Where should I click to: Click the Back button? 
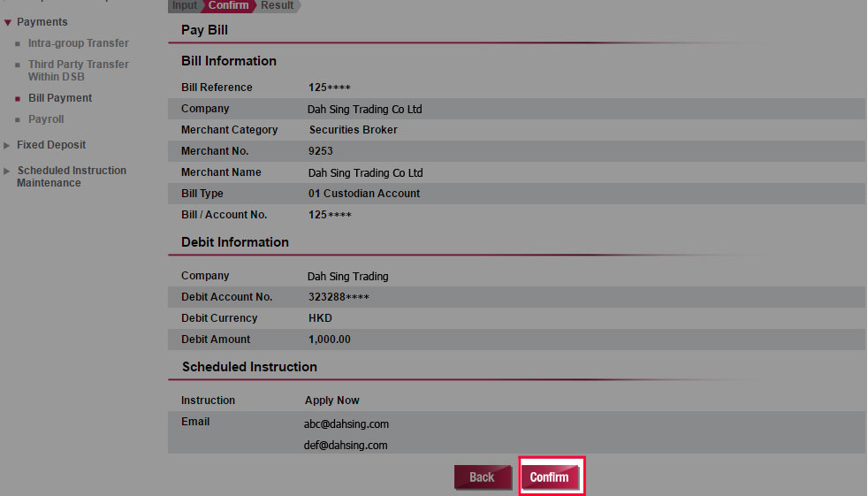click(x=482, y=477)
